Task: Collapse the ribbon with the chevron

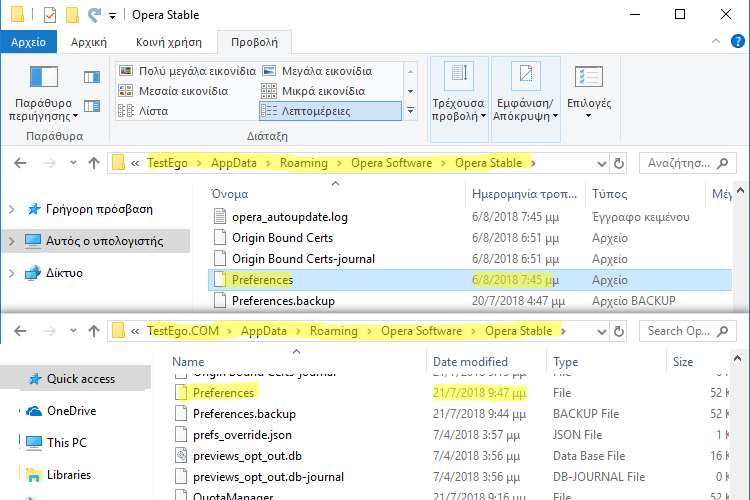Action: pyautogui.click(x=716, y=42)
